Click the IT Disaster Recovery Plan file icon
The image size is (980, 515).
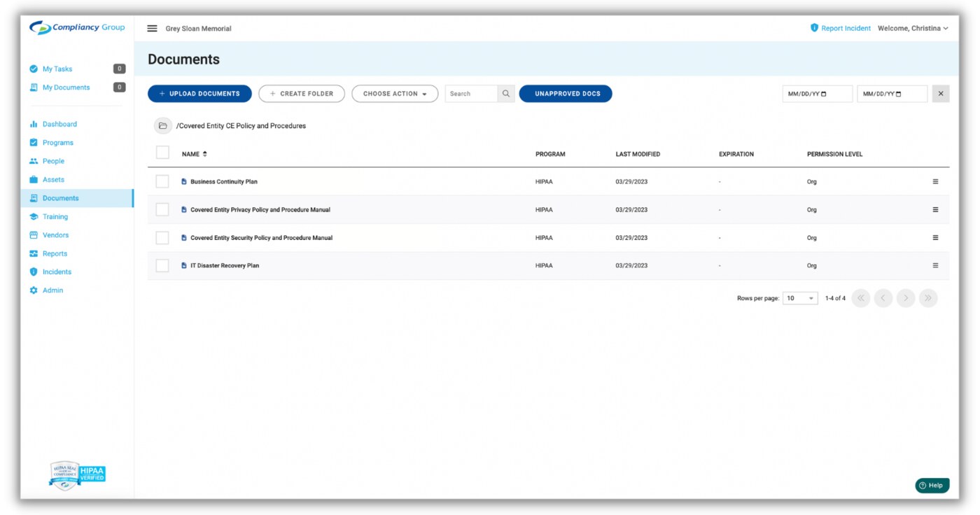(x=184, y=266)
